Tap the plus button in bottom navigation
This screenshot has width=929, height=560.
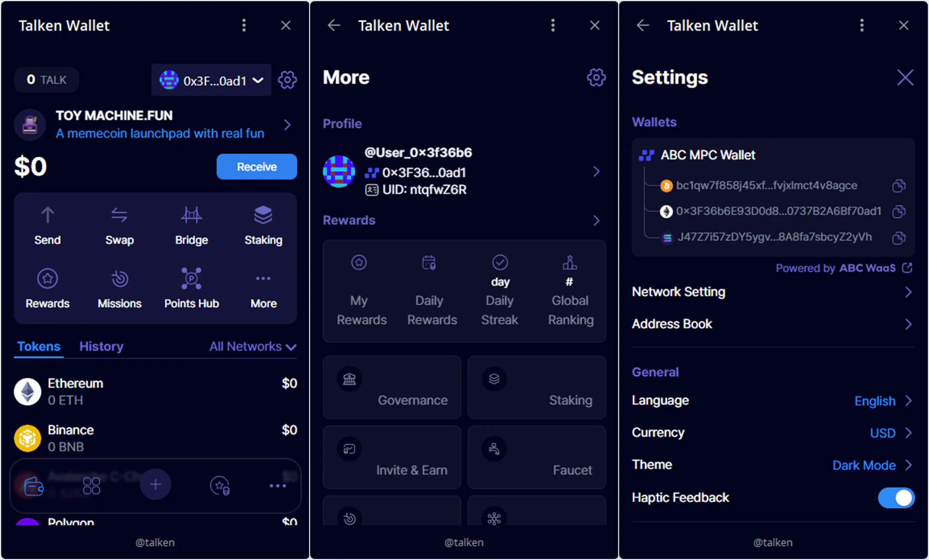coord(156,484)
